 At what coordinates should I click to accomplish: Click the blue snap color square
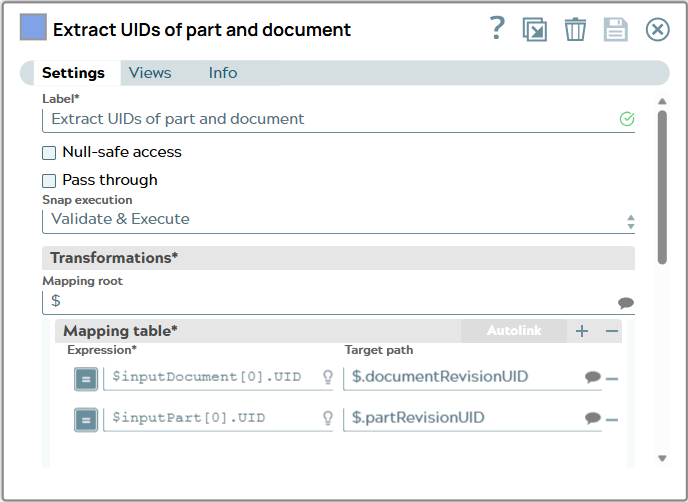[33, 27]
